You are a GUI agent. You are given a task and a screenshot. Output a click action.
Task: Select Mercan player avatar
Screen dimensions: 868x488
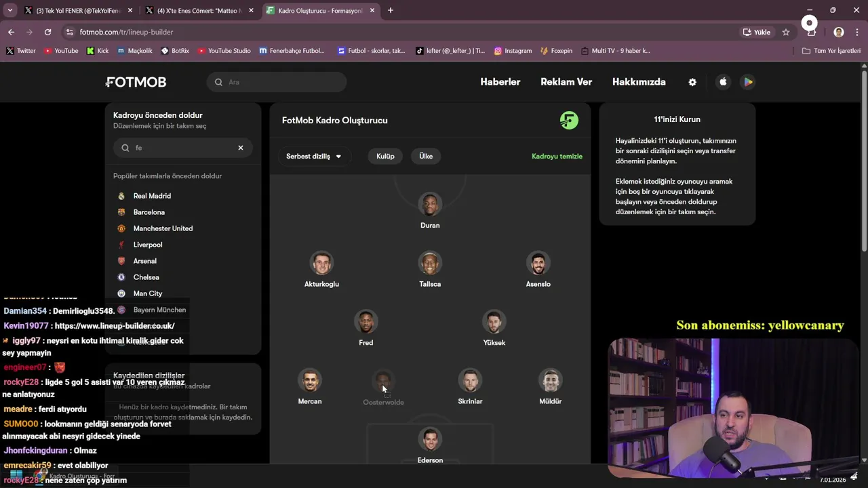point(310,380)
